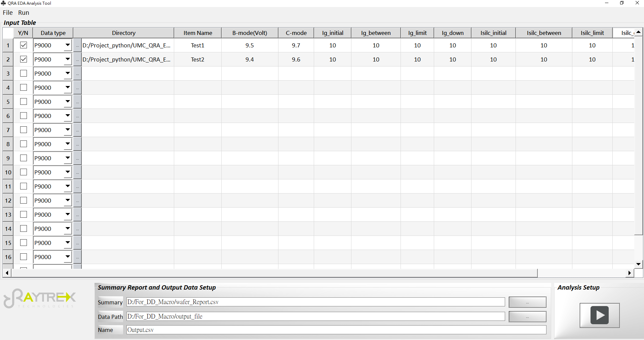The height and width of the screenshot is (340, 644).
Task: Click the directory browse button in row 14
Action: tap(77, 229)
